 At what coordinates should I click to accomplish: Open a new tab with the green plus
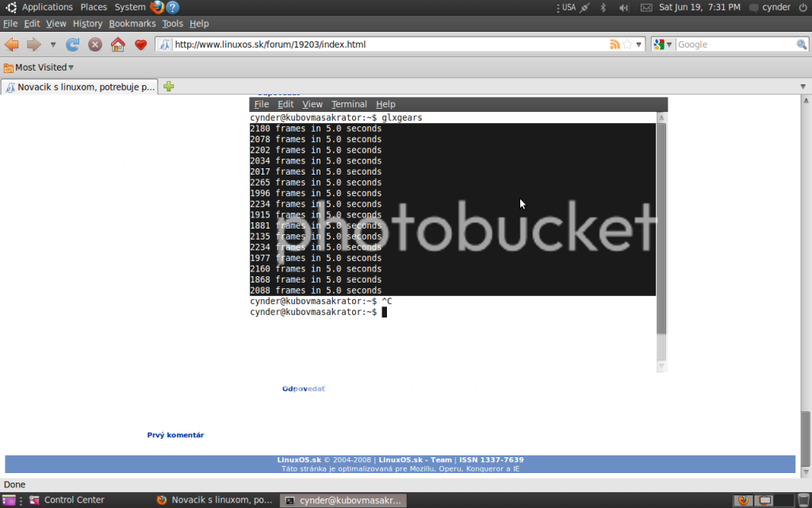(x=169, y=87)
